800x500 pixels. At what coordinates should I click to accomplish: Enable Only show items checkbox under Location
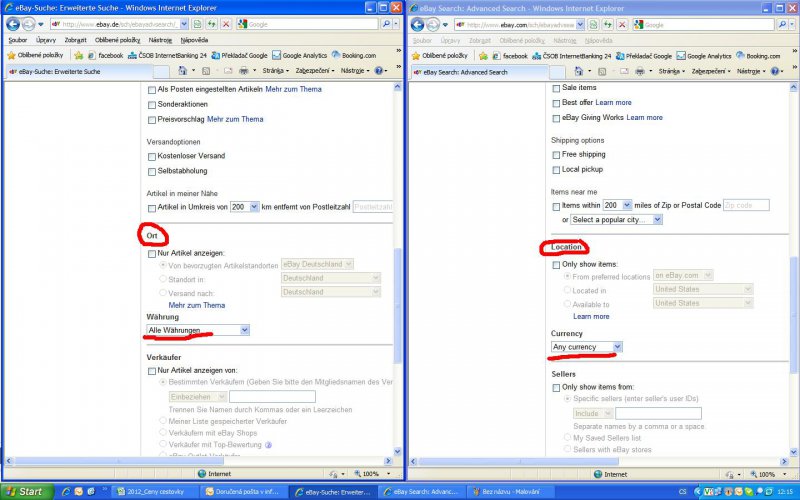pyautogui.click(x=556, y=265)
